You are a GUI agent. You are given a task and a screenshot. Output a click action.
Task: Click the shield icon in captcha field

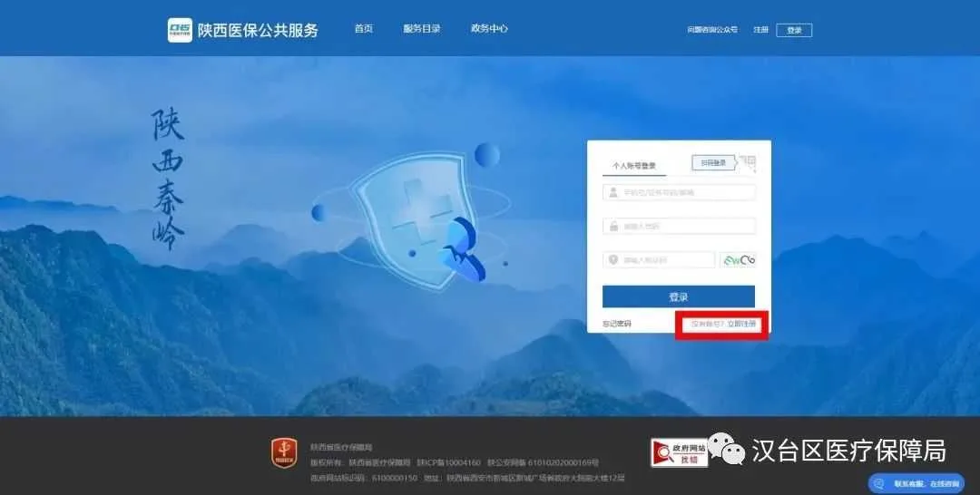click(613, 259)
